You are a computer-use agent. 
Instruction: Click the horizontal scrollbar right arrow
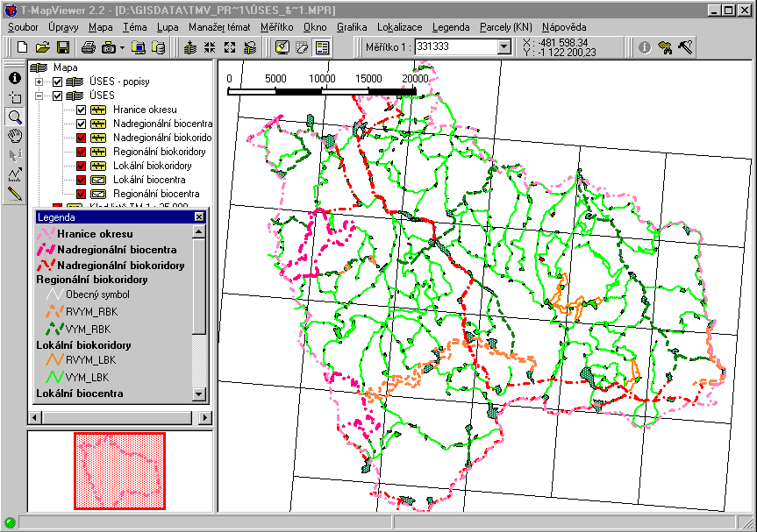[x=204, y=417]
